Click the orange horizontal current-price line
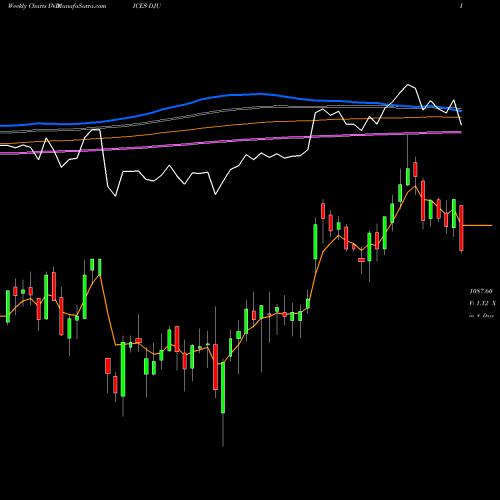 pyautogui.click(x=478, y=226)
